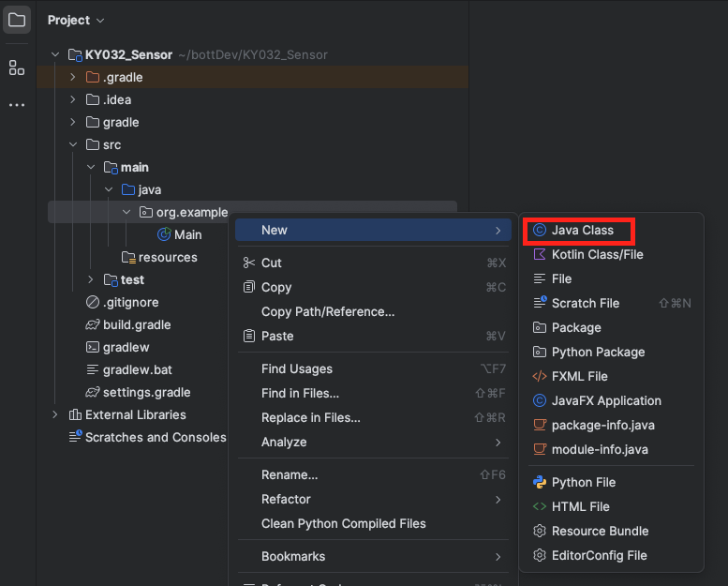Click the .gitignore ignore-file icon

click(x=93, y=302)
